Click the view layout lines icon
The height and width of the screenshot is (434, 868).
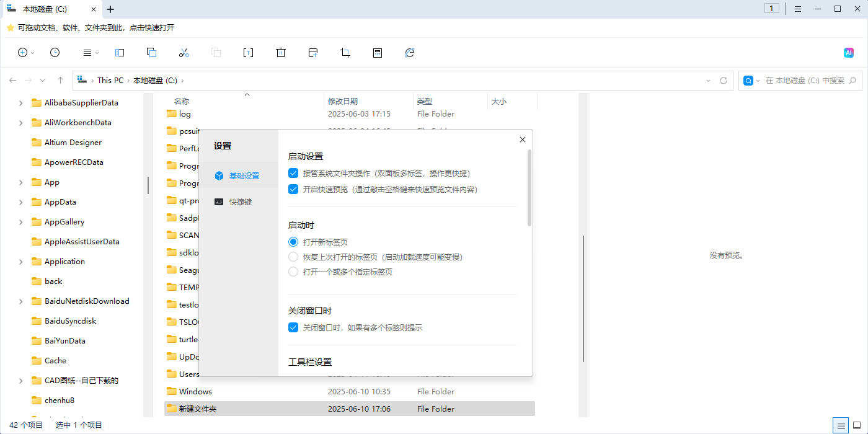(x=88, y=53)
